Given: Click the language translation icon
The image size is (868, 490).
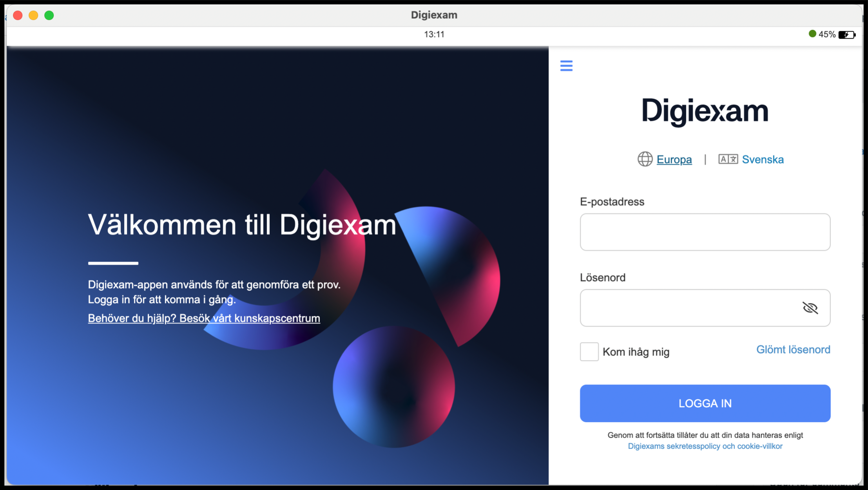Looking at the screenshot, I should pyautogui.click(x=728, y=159).
